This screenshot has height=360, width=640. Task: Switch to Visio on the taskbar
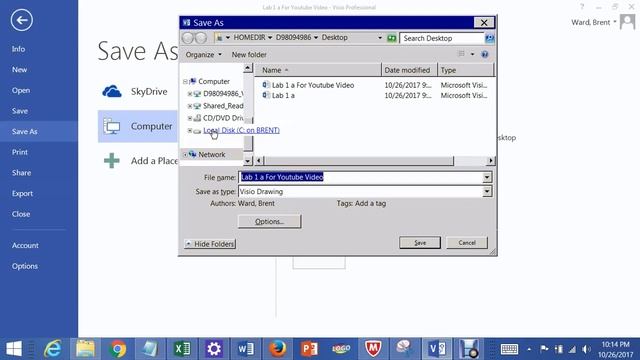pyautogui.click(x=437, y=349)
